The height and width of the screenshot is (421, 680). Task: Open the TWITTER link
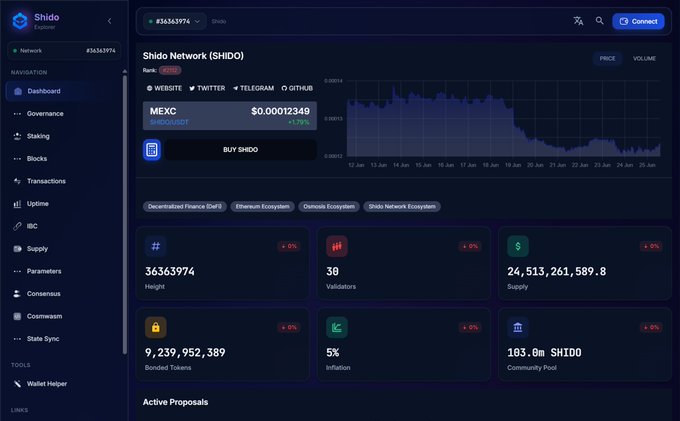pos(207,88)
